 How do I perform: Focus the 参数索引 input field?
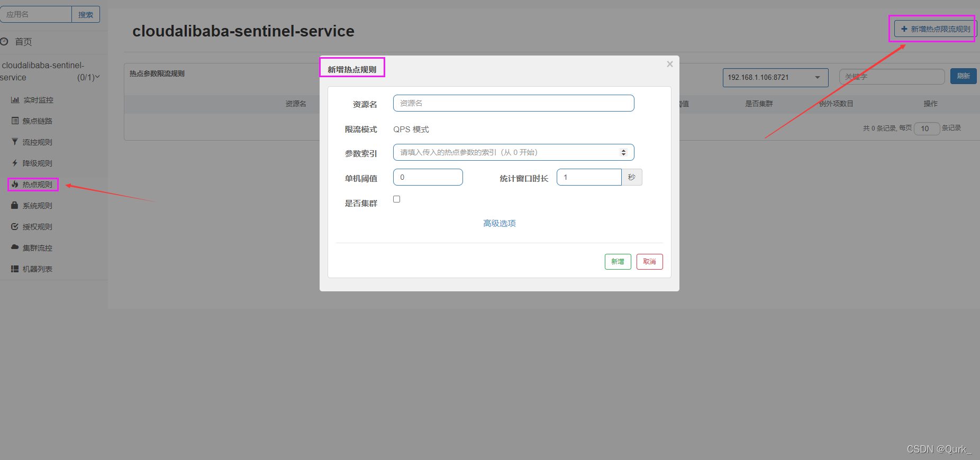click(513, 152)
